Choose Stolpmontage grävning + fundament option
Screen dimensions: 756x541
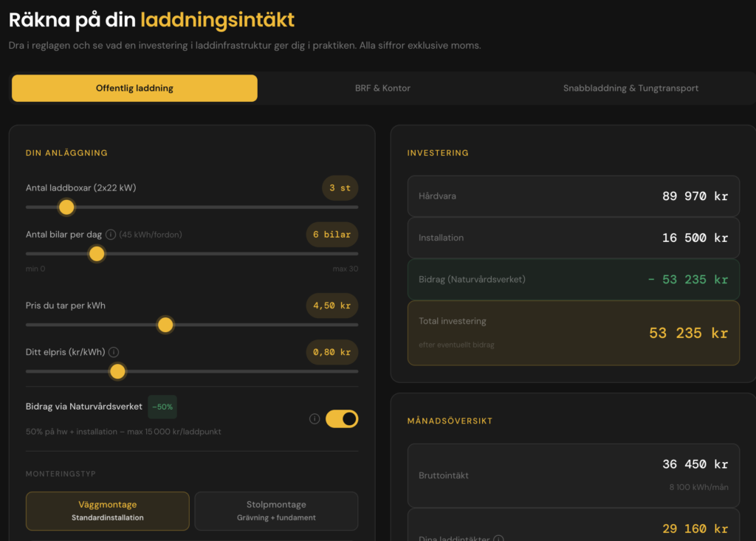point(276,511)
